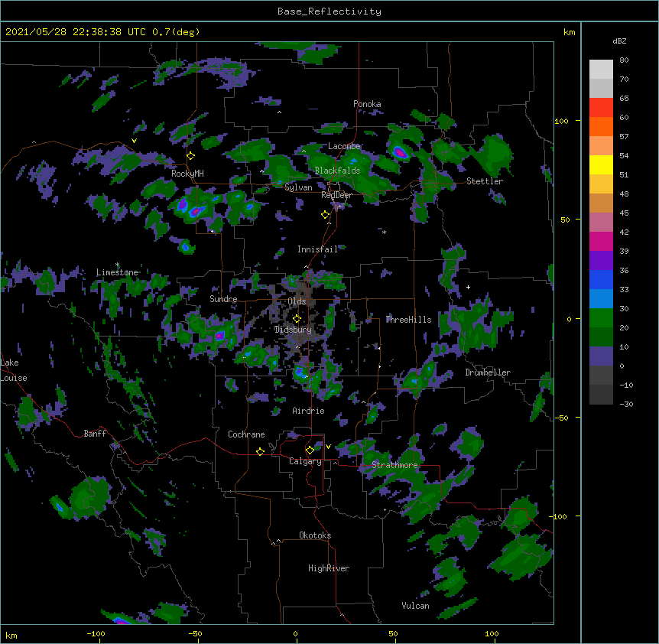Click the yellow diamond marker under Olds label
This screenshot has height=644, width=659.
[x=297, y=318]
